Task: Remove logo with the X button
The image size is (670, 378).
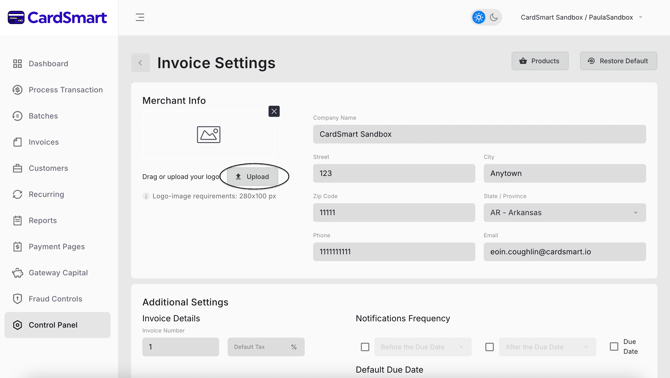Action: tap(274, 111)
